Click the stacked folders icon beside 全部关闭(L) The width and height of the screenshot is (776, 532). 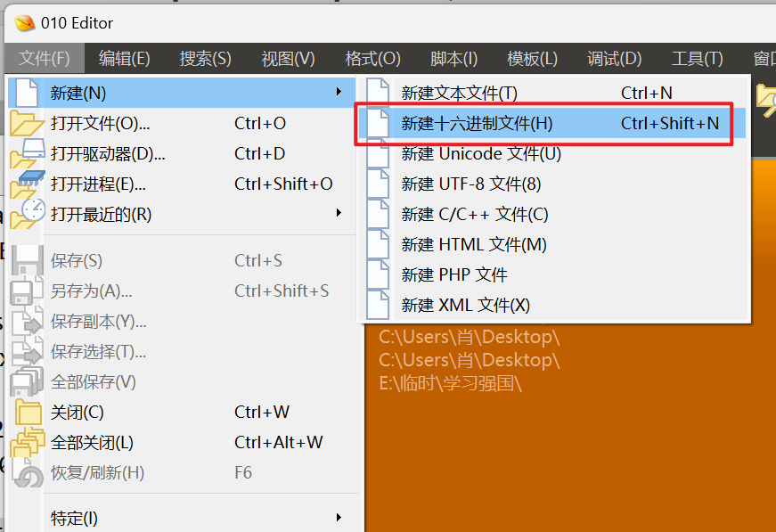pyautogui.click(x=28, y=442)
